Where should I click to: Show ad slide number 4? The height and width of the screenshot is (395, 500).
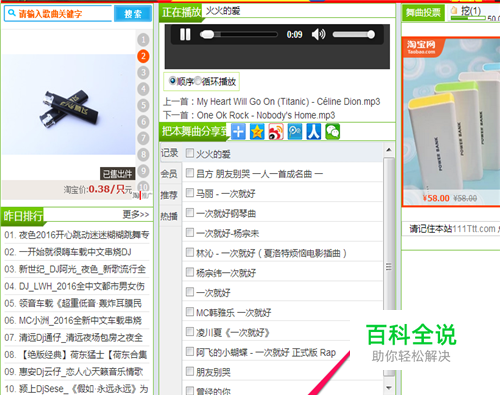tap(143, 89)
